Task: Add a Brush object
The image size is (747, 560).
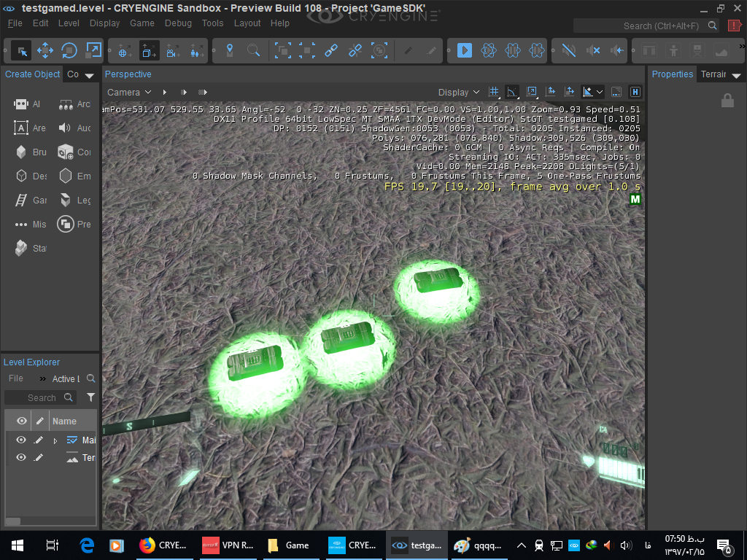Action: tap(31, 152)
